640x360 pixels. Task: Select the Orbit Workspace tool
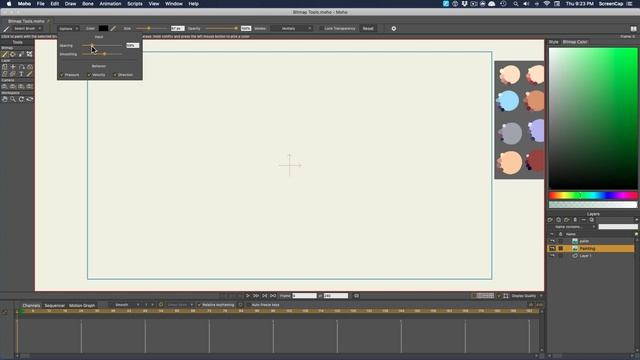[29, 99]
